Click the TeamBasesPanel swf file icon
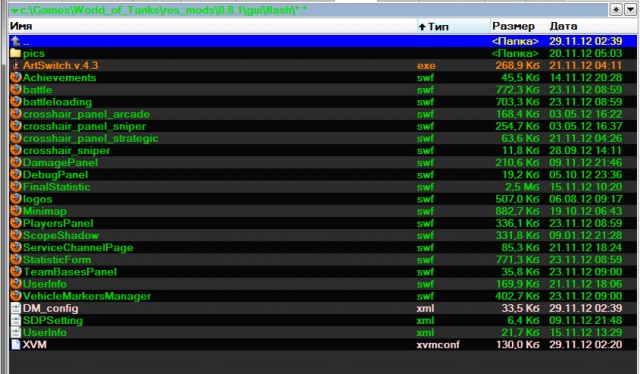This screenshot has width=640, height=374. tap(16, 272)
